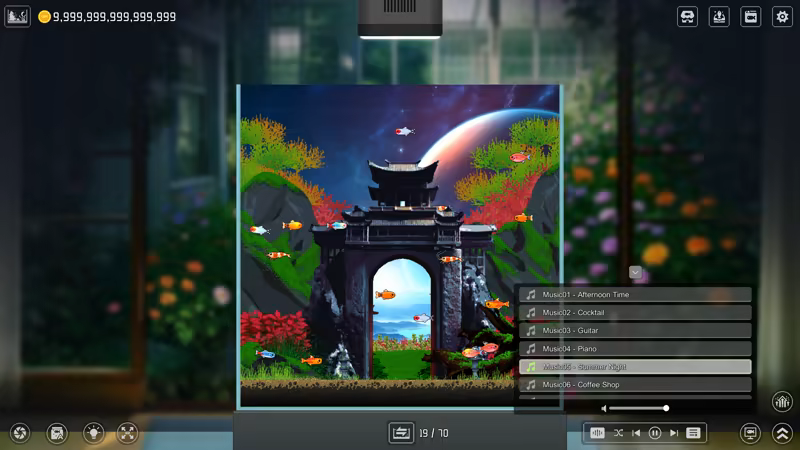Image resolution: width=800 pixels, height=450 pixels.
Task: Click the mustache disguise icon
Action: click(687, 17)
